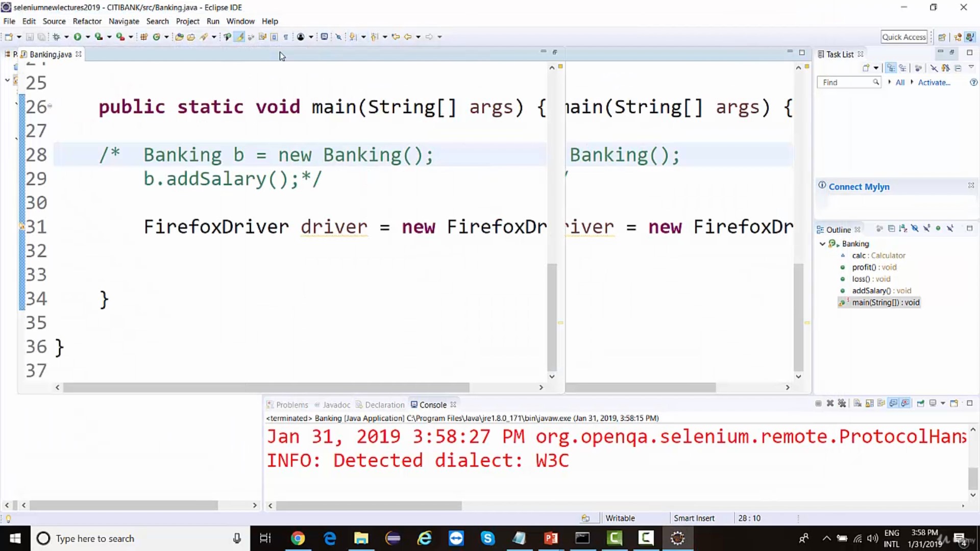Click Remove All Terminated Launches icon

click(x=842, y=403)
